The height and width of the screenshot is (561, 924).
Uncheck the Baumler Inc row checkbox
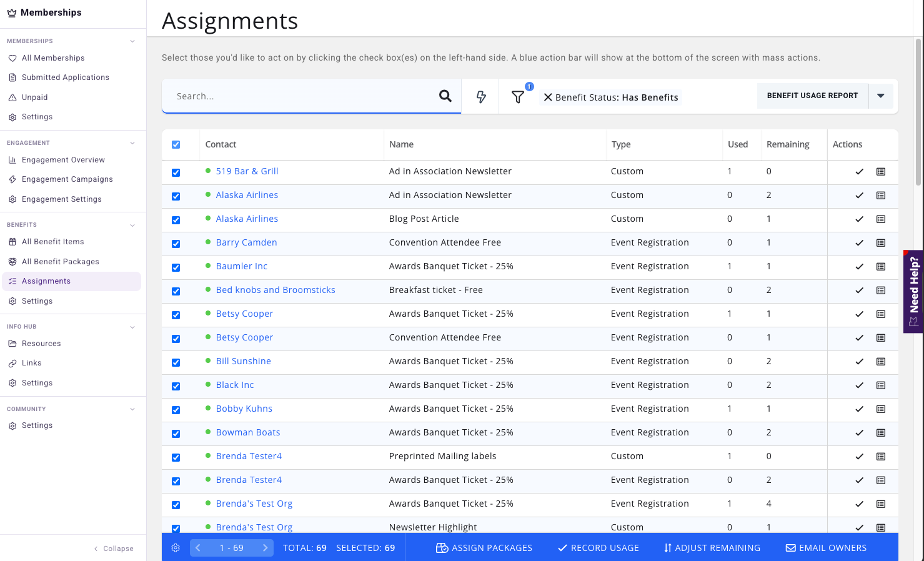pos(176,267)
